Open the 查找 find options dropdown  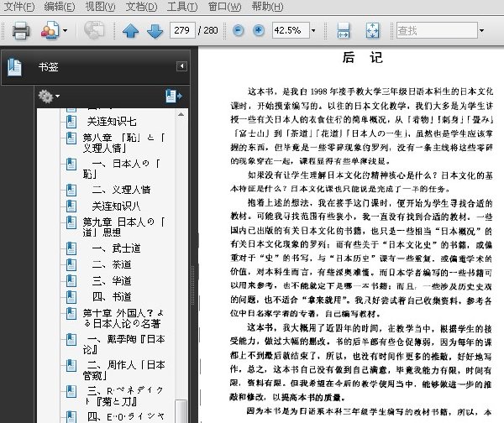pyautogui.click(x=481, y=31)
